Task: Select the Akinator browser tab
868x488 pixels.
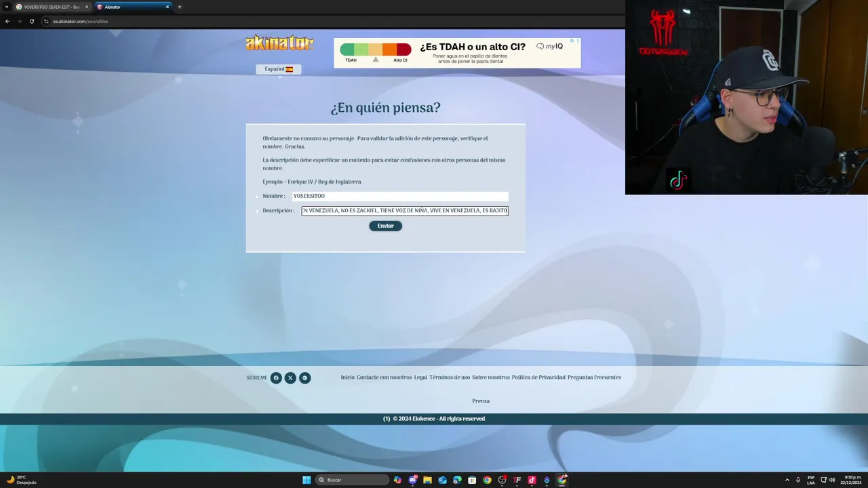Action: pos(132,7)
